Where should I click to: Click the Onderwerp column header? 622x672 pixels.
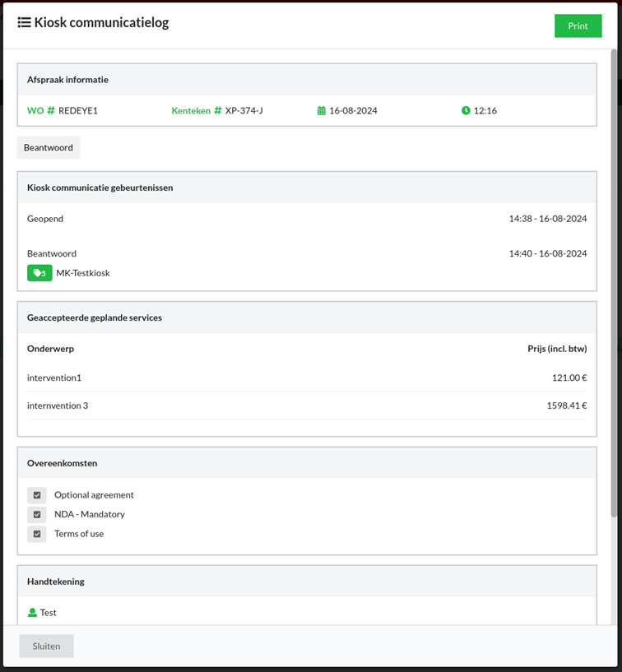coord(50,349)
